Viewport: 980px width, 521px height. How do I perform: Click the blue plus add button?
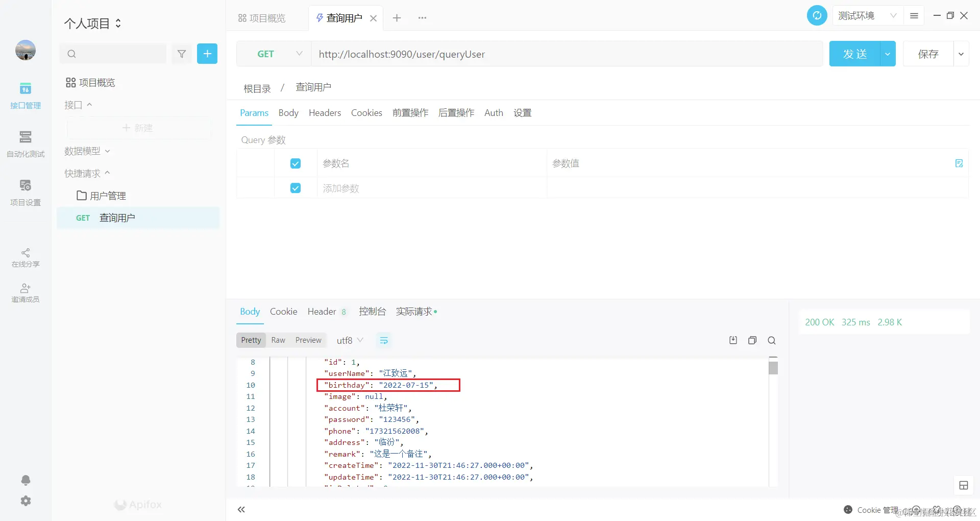(x=207, y=54)
